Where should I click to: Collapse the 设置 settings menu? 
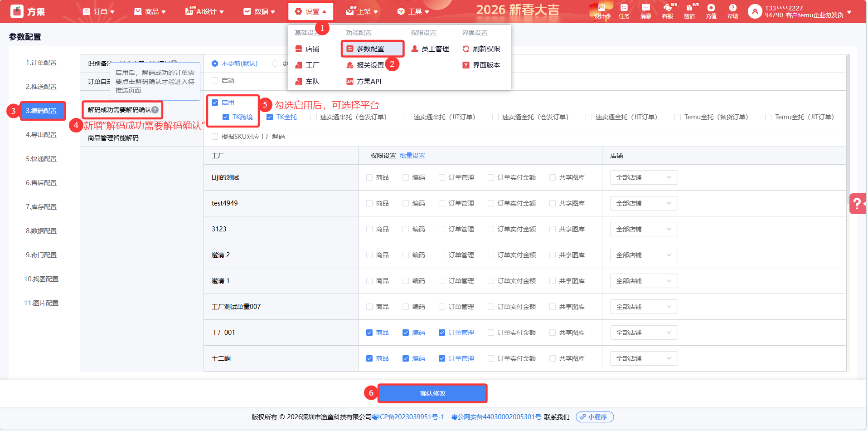(x=310, y=11)
